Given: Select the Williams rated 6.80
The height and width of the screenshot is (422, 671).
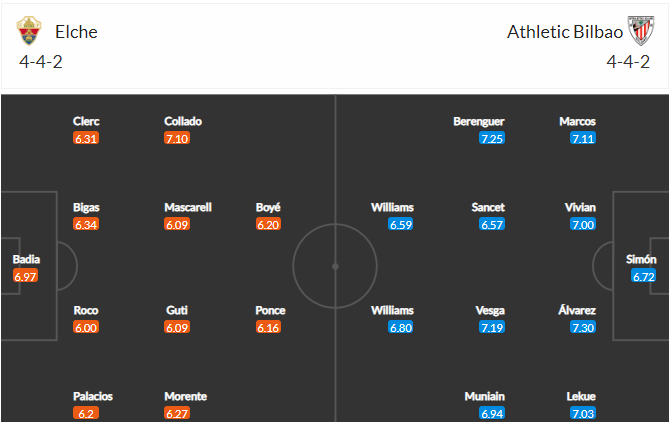Looking at the screenshot, I should (x=392, y=310).
